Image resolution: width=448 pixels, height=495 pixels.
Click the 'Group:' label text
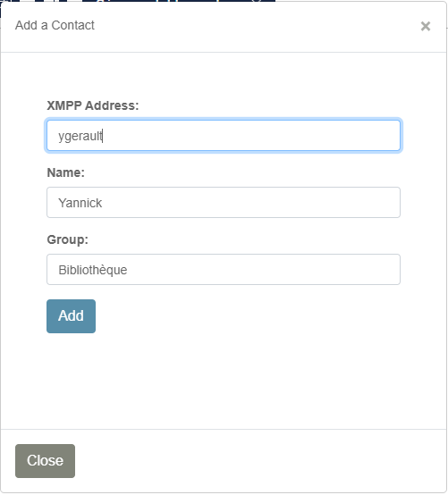[x=67, y=239]
